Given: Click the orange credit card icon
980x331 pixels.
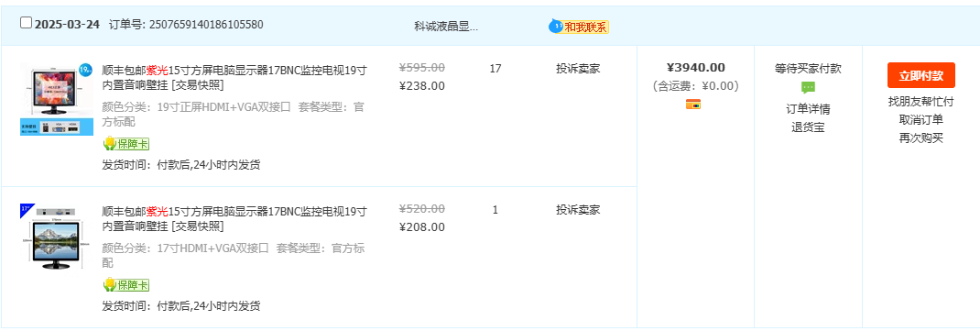Looking at the screenshot, I should tap(693, 104).
